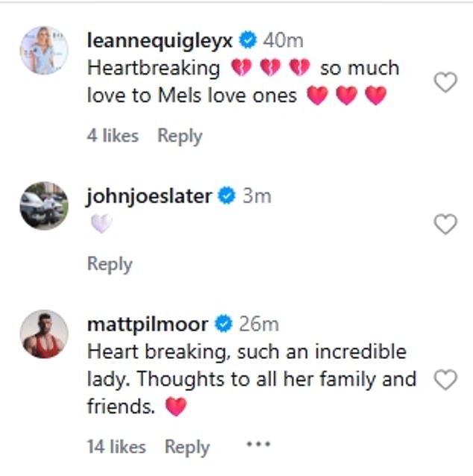Viewport: 473px width, 476px height.
Task: Open leannequigleyx profile picture
Action: click(43, 51)
